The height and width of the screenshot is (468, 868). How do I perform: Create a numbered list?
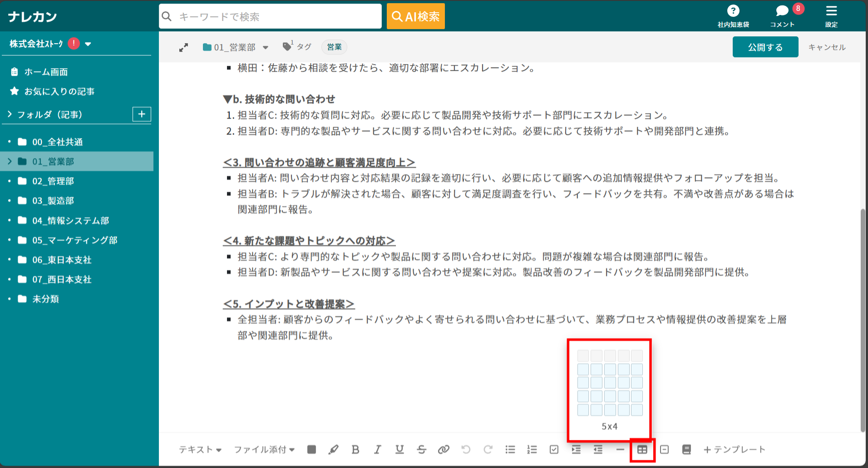(x=532, y=449)
